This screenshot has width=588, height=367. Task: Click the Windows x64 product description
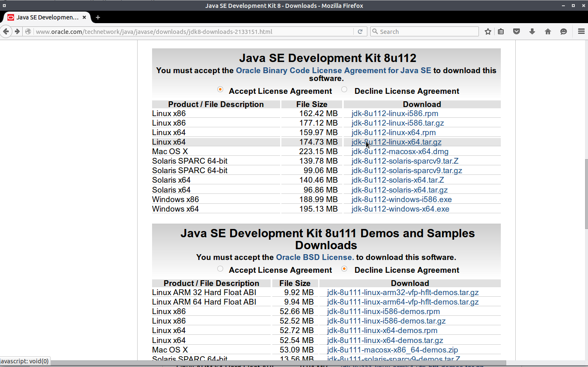click(x=175, y=209)
